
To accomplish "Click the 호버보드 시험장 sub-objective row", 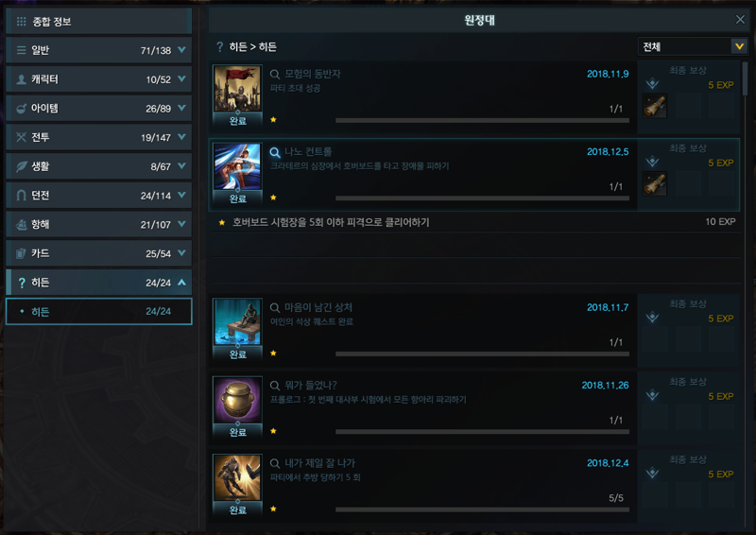I will (475, 222).
